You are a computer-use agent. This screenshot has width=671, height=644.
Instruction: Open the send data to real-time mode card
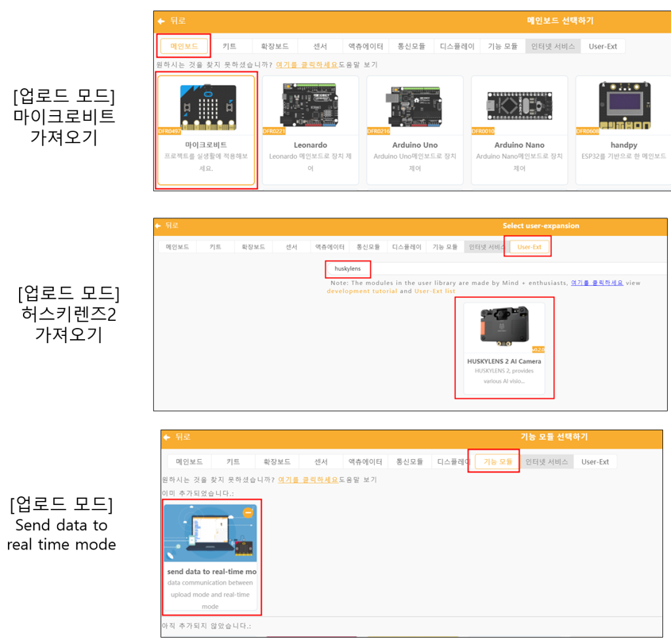(210, 557)
